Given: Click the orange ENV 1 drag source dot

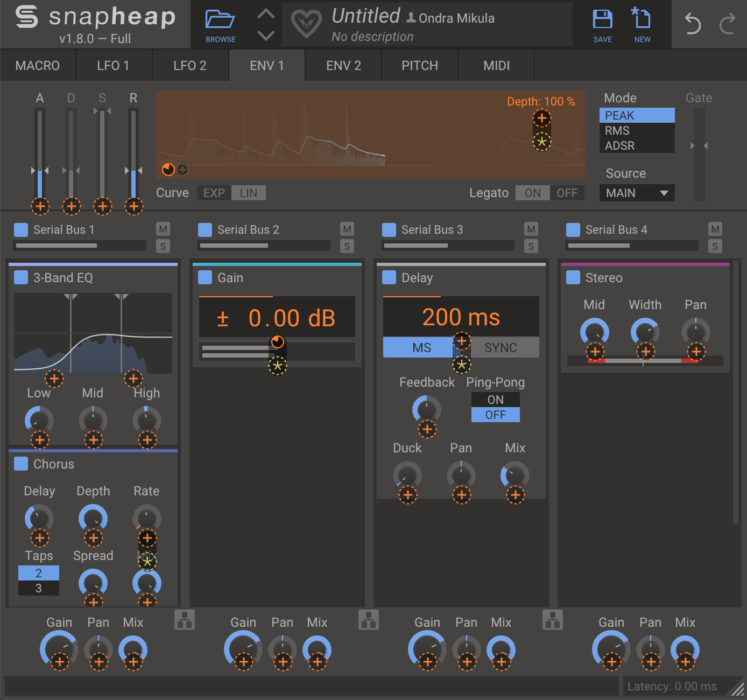Looking at the screenshot, I should point(168,170).
